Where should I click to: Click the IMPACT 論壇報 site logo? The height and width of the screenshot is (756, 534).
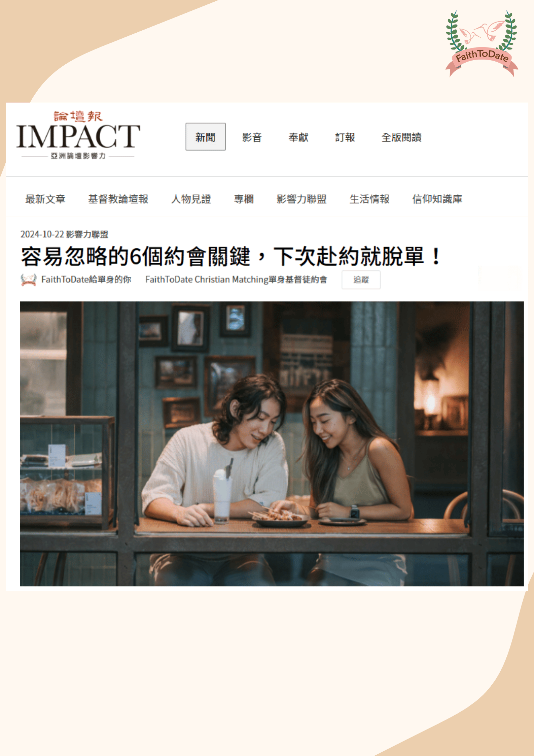coord(78,135)
